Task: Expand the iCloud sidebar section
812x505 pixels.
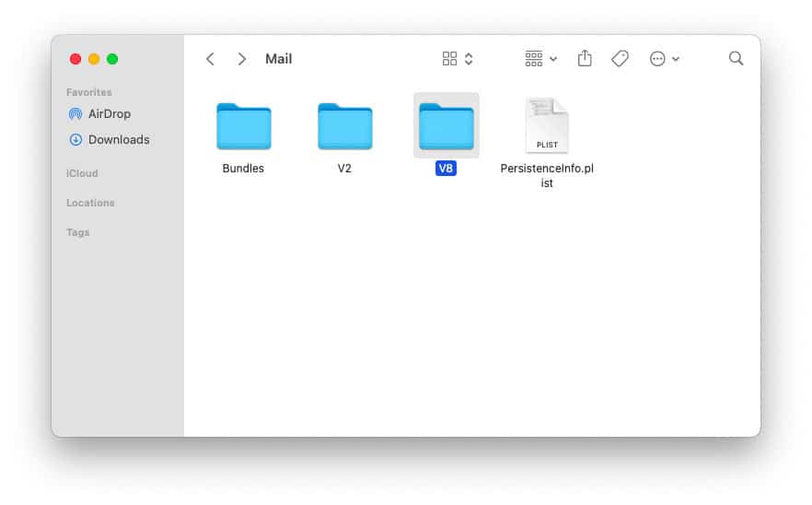Action: pos(82,173)
